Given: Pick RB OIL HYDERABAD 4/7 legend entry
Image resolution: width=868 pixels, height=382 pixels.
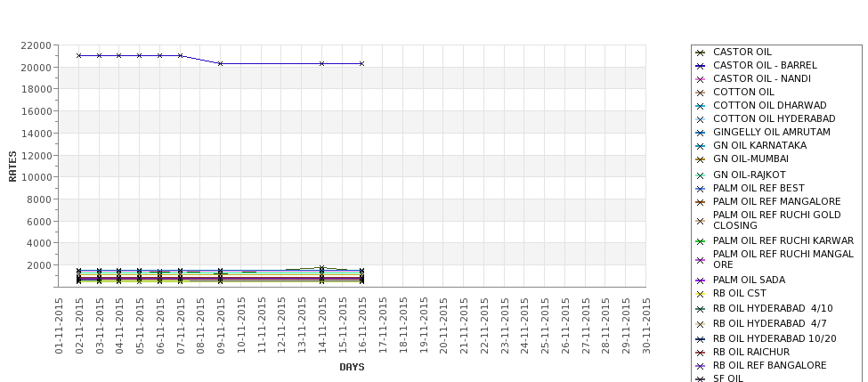Looking at the screenshot, I should [769, 322].
